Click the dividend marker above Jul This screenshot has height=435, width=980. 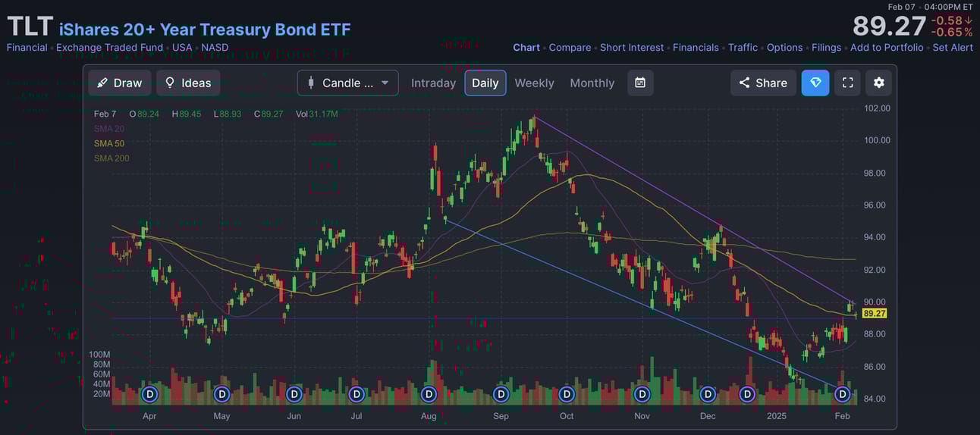pos(357,394)
